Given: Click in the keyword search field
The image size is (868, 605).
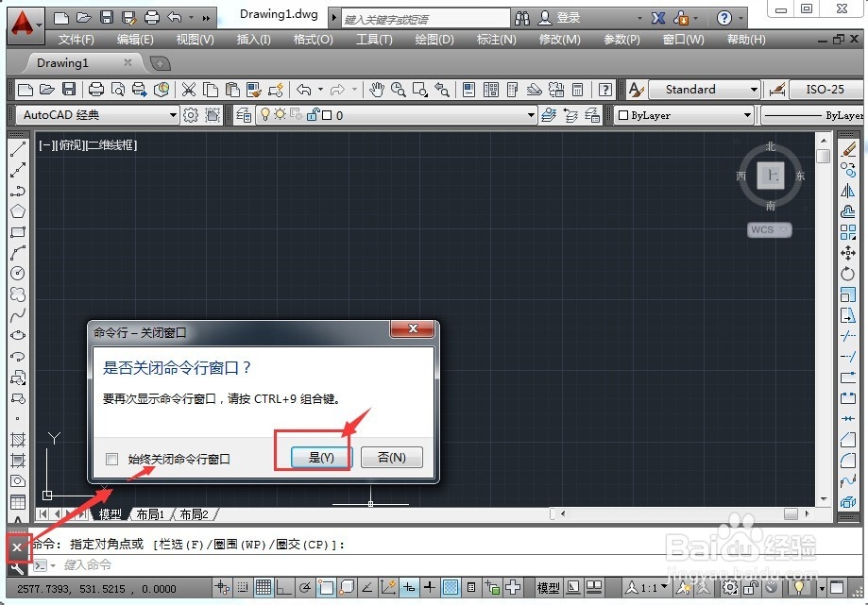Looking at the screenshot, I should (425, 19).
